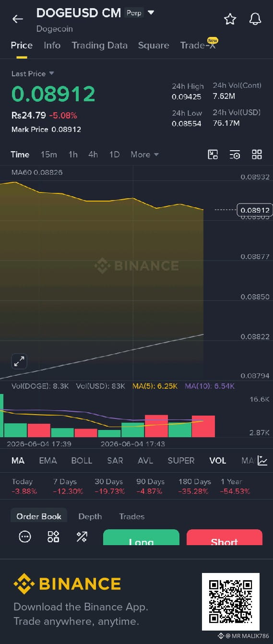Click the 24h Vol(USD) value 76.17M
The height and width of the screenshot is (644, 273).
tap(226, 123)
